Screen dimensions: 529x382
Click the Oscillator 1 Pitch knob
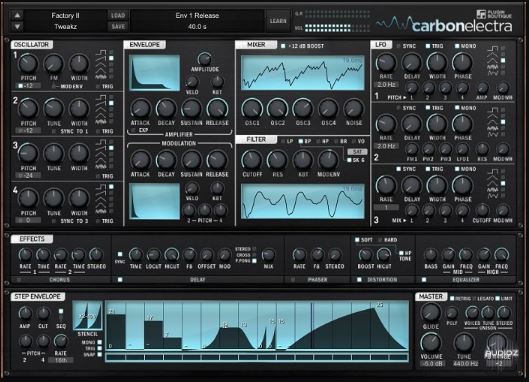(28, 63)
